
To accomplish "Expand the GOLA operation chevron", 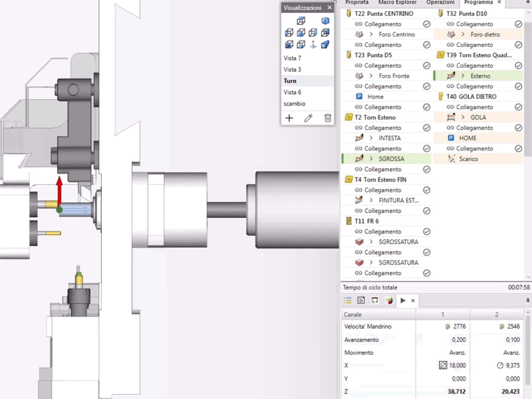I will [x=463, y=117].
